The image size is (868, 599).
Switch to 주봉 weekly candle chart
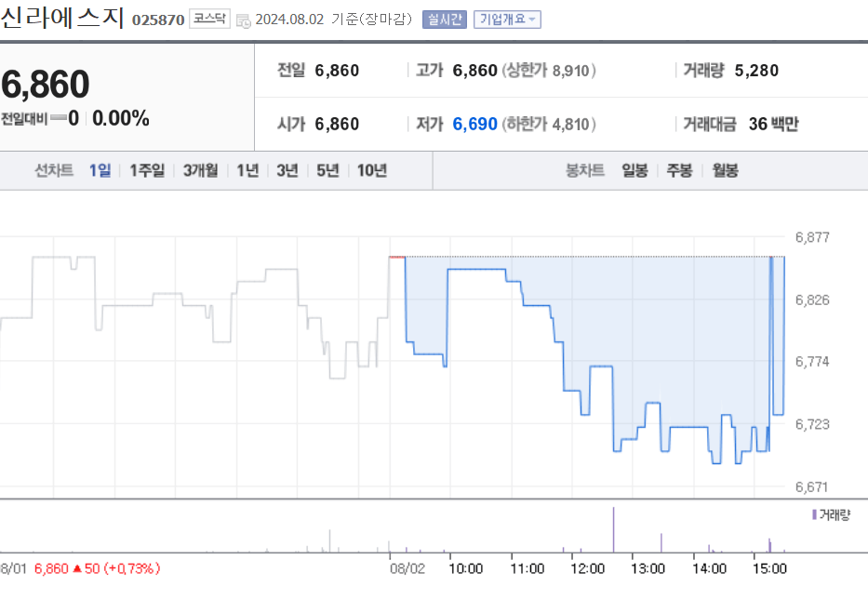pos(678,170)
